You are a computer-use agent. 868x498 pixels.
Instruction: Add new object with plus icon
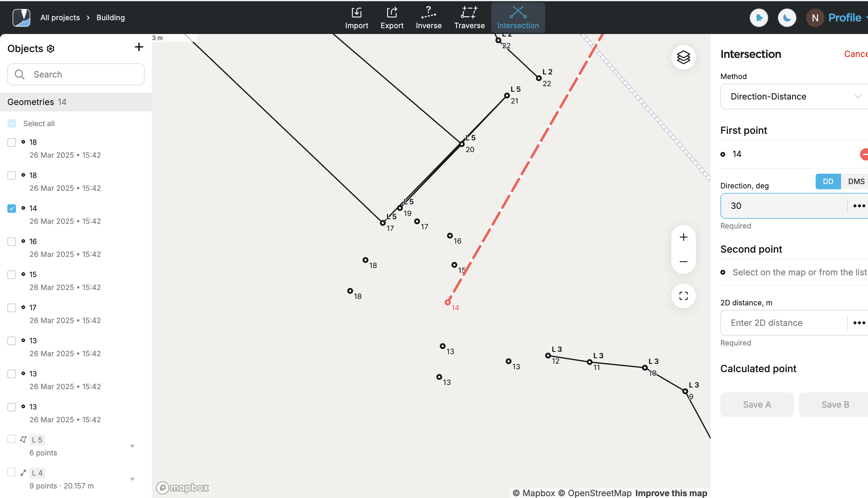[x=139, y=47]
